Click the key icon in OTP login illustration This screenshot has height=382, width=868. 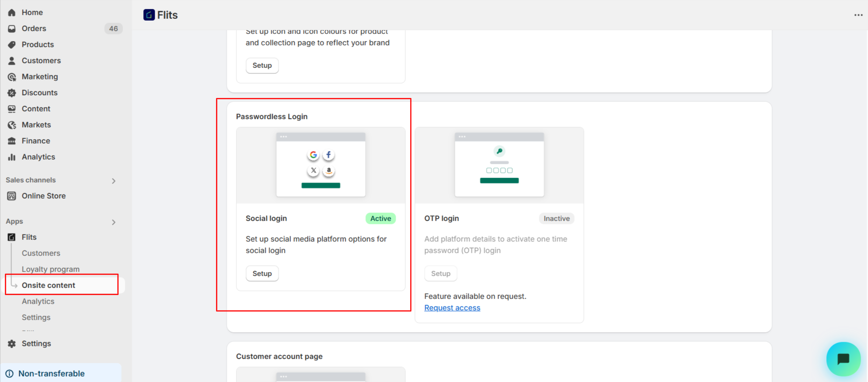coord(499,151)
